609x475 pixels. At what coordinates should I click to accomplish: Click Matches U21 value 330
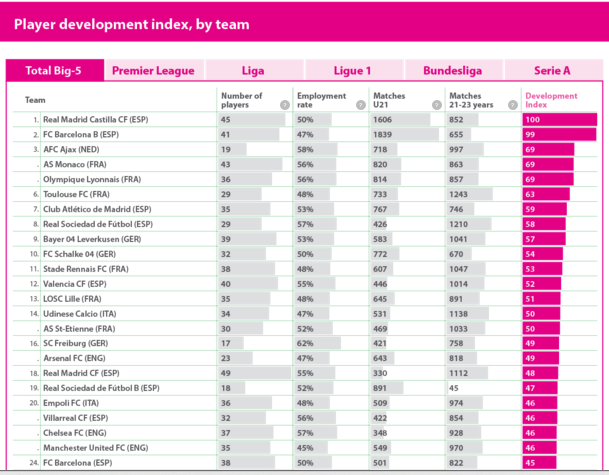click(x=380, y=373)
